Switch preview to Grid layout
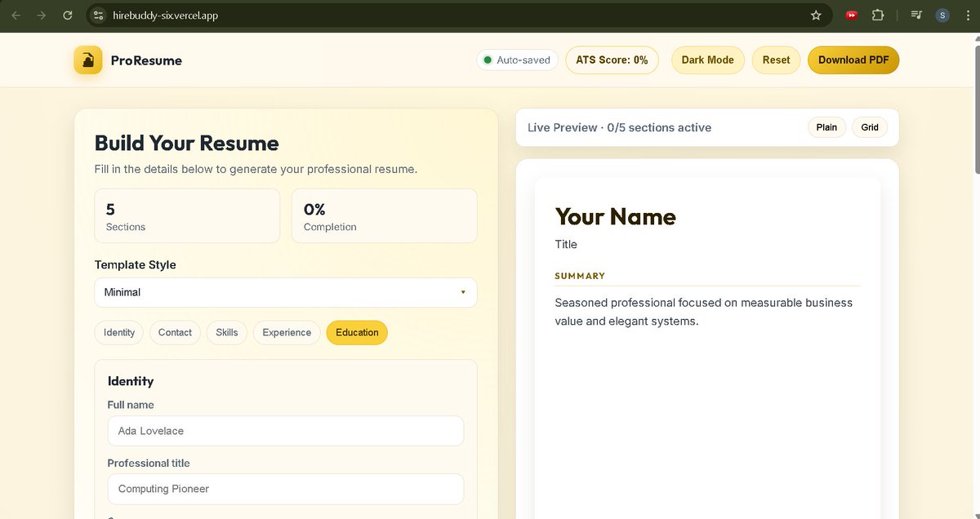Screen dimensions: 980x519 (x=870, y=127)
